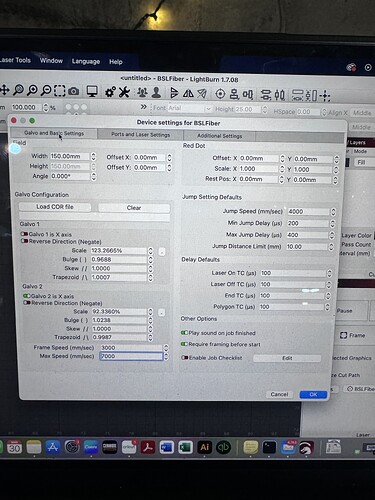
Task: Open Microsoft Excel from the dock
Action: coord(186,447)
